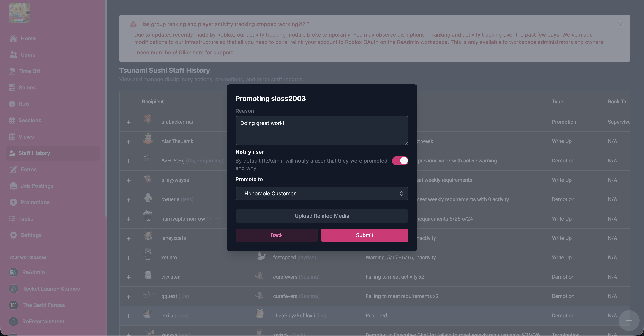This screenshot has width=644, height=336.
Task: Expand the laneyxcats row
Action: click(x=129, y=239)
